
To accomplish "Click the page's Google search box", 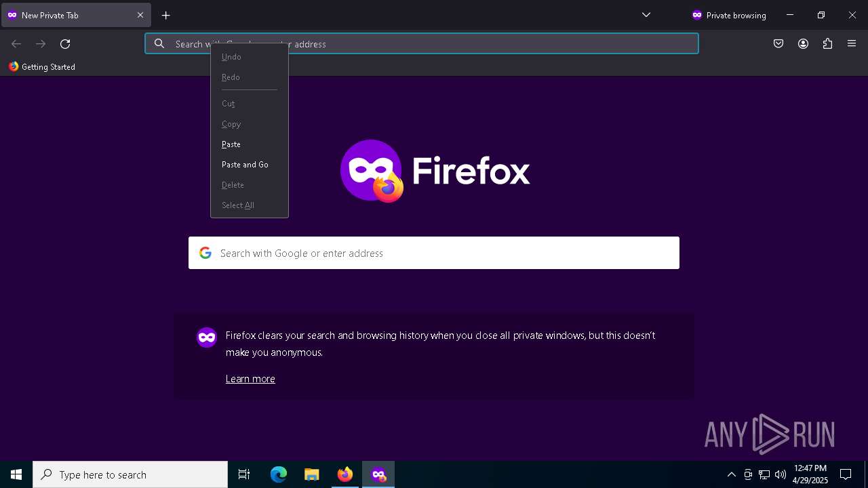I will click(x=434, y=253).
